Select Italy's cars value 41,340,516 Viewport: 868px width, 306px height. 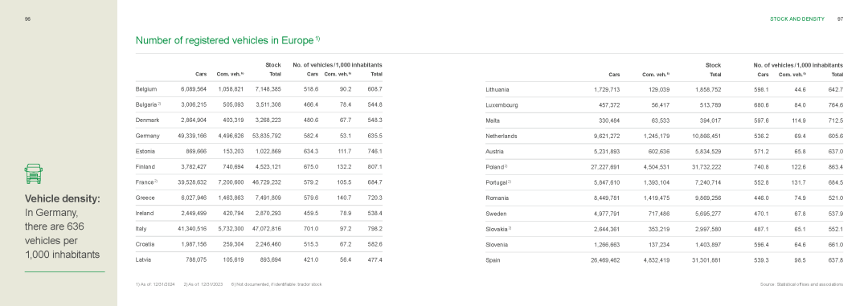pos(191,229)
